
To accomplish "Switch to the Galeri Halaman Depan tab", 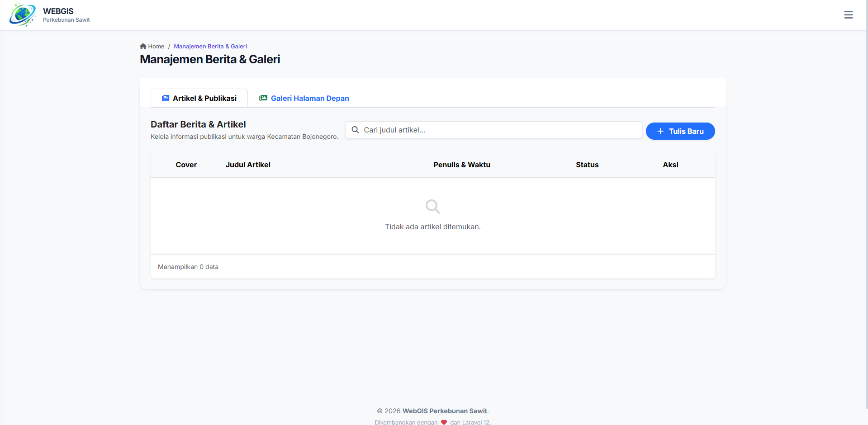I will pyautogui.click(x=309, y=98).
